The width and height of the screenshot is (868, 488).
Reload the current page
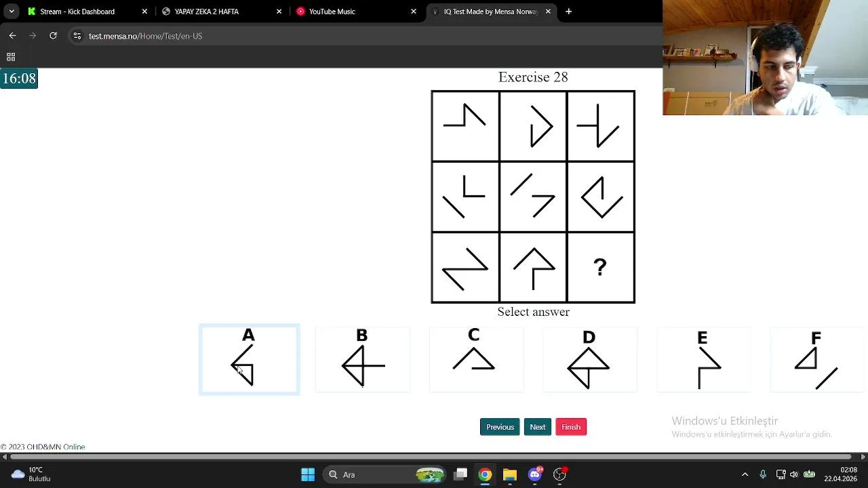[x=53, y=36]
